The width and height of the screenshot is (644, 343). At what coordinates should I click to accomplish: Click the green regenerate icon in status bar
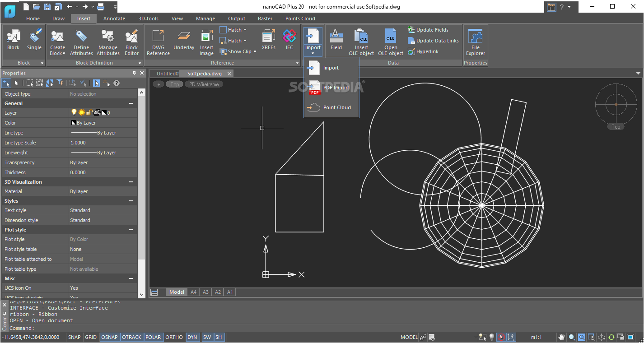[x=611, y=337]
